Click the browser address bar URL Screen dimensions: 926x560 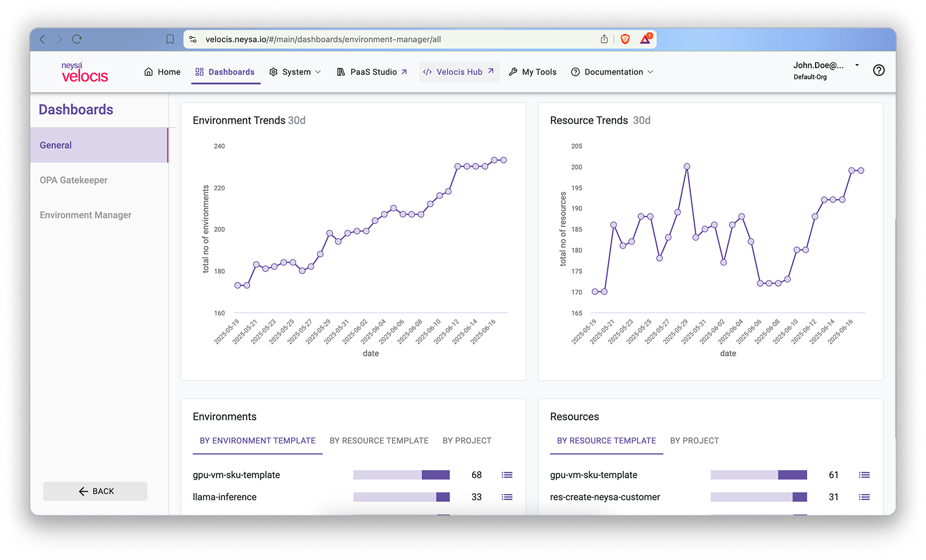323,39
